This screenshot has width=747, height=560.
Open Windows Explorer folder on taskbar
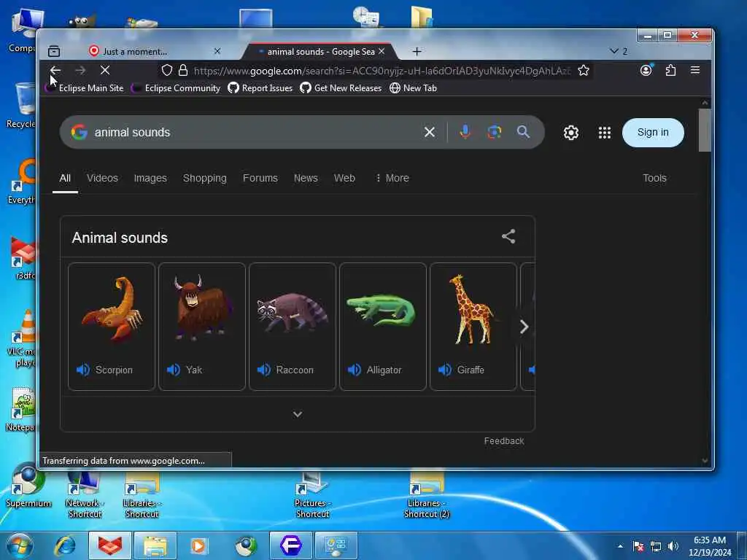[x=155, y=545]
